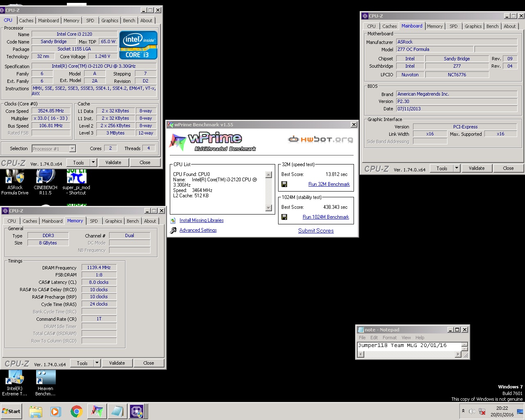Image resolution: width=525 pixels, height=420 pixels.
Task: Click Notepad vertical scroll up arrow
Action: [465, 345]
